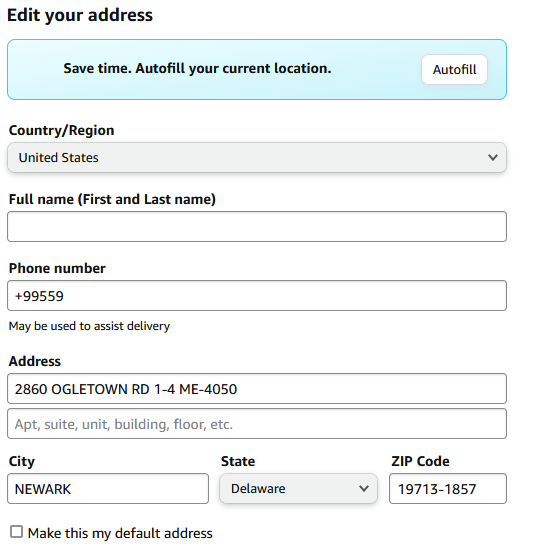Click the "May be used to assist delivery" hint
Screen dimensions: 534x550
pos(89,326)
